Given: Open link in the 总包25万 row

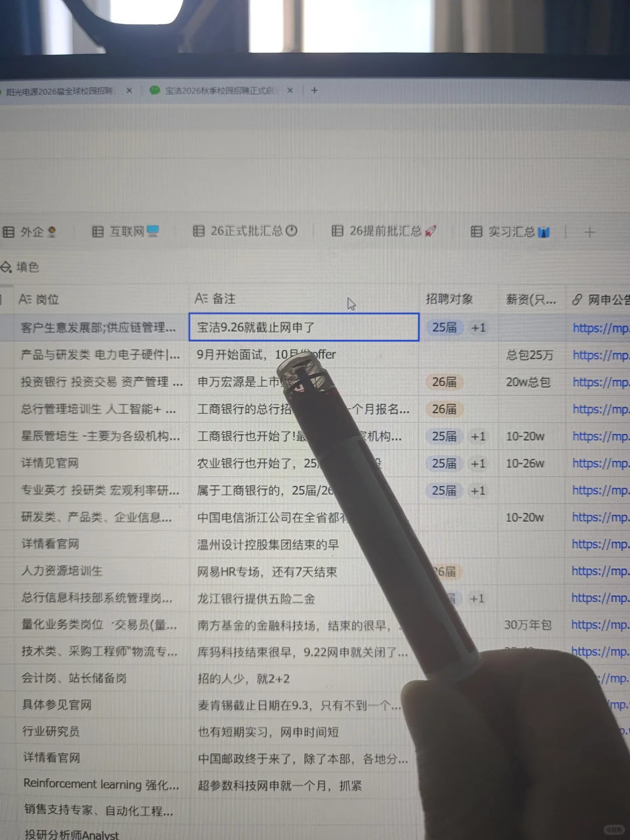Looking at the screenshot, I should point(600,355).
